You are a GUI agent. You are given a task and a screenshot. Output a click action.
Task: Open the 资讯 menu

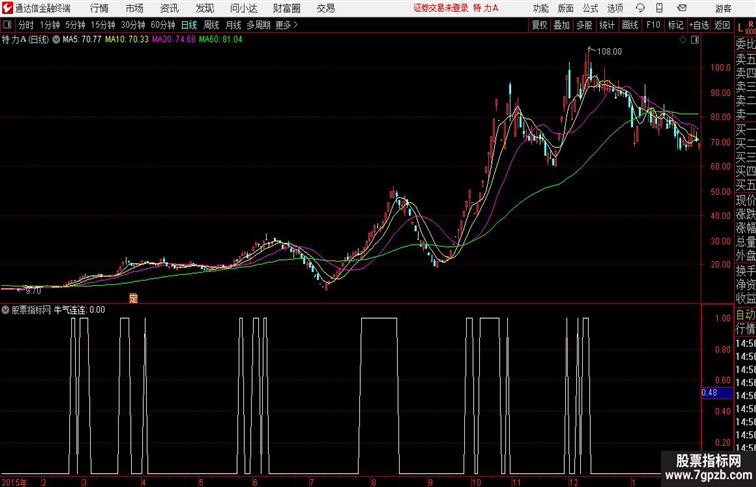[169, 8]
